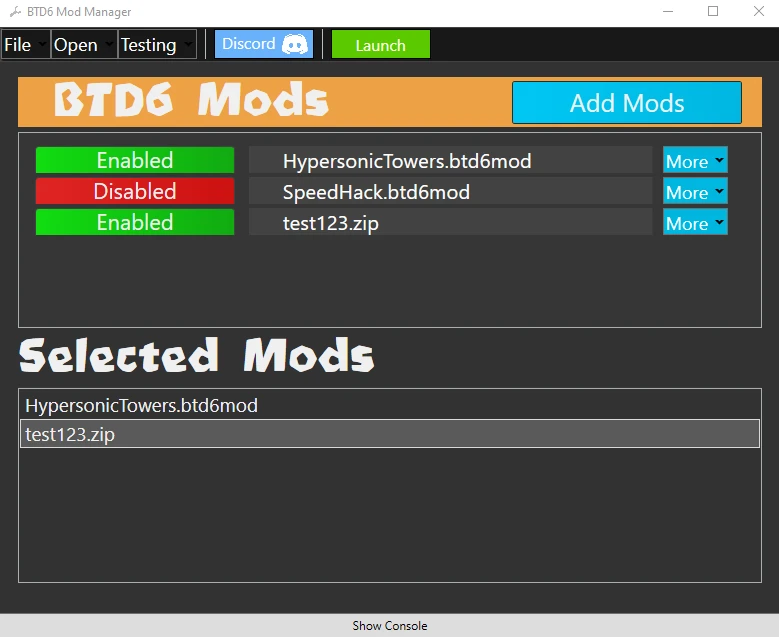Image resolution: width=779 pixels, height=637 pixels.
Task: Click the wrench app icon in title bar
Action: (x=15, y=11)
